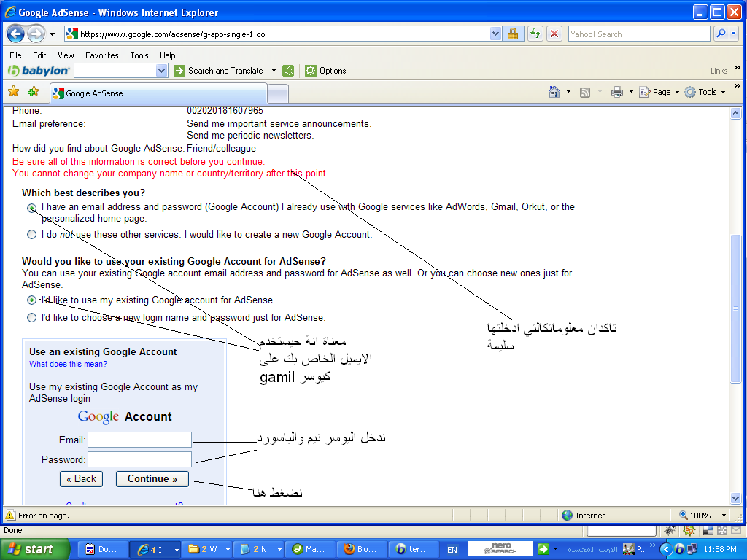Click the « Back button
The height and width of the screenshot is (560, 747).
coord(82,479)
